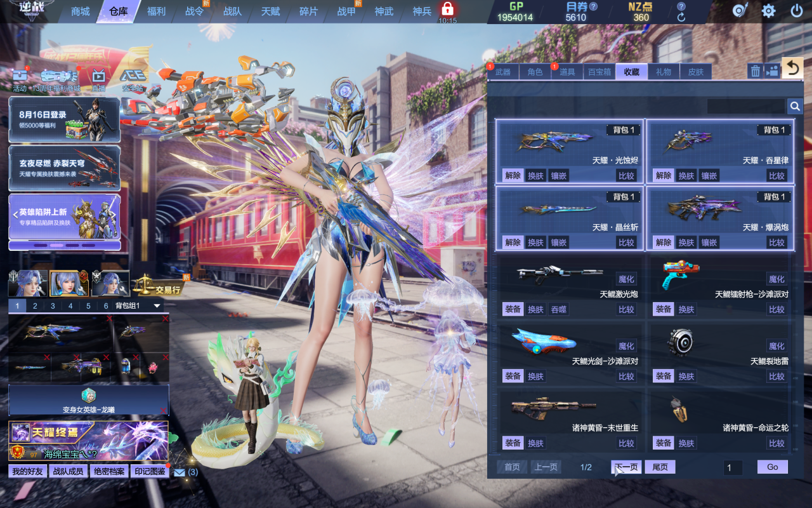This screenshot has width=812, height=508.
Task: Go to the previous promo banner with left chevron
Action: tap(15, 215)
